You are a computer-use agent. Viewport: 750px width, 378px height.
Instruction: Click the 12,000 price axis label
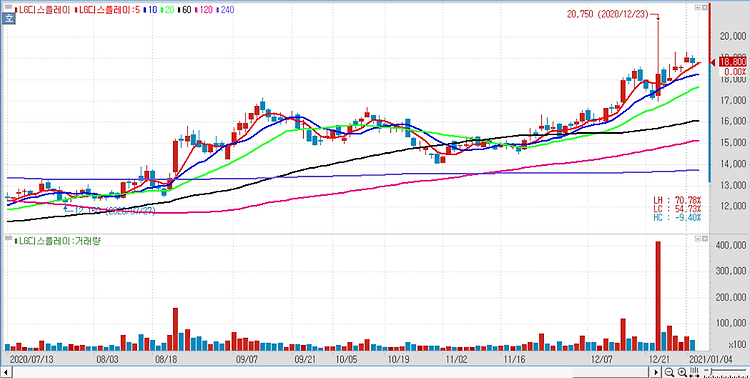pyautogui.click(x=732, y=206)
